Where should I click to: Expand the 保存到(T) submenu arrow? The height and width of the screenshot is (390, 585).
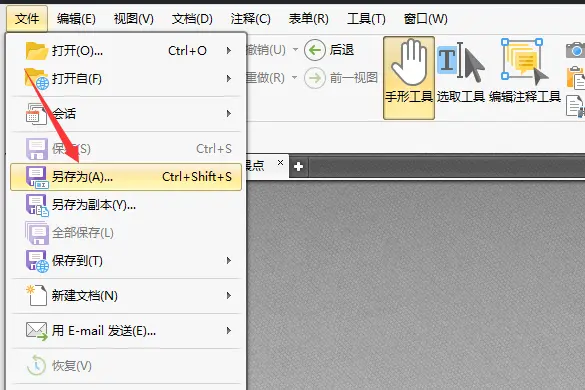(229, 260)
